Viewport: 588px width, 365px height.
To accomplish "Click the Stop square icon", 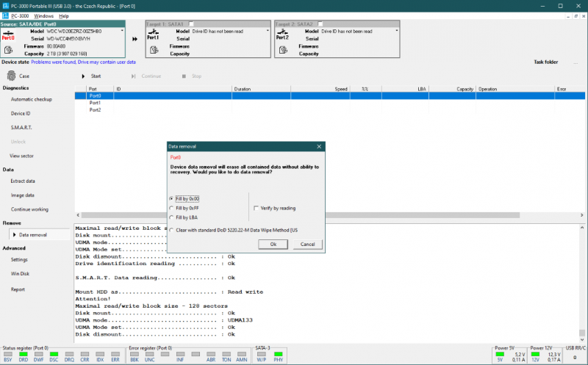I will click(x=184, y=76).
